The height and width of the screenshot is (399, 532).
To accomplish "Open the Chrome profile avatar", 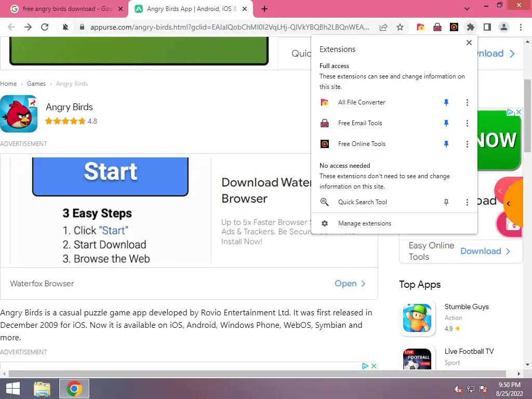I will click(504, 27).
